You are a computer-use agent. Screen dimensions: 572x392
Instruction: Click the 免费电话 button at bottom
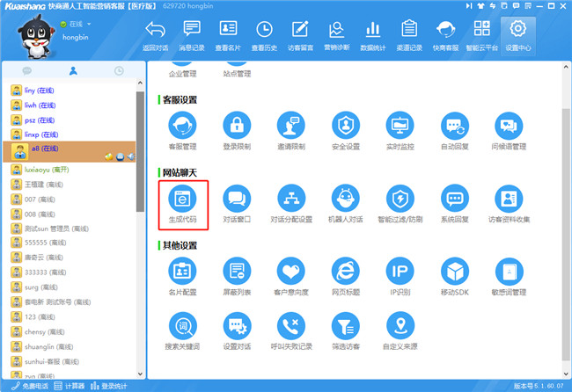tap(32, 386)
